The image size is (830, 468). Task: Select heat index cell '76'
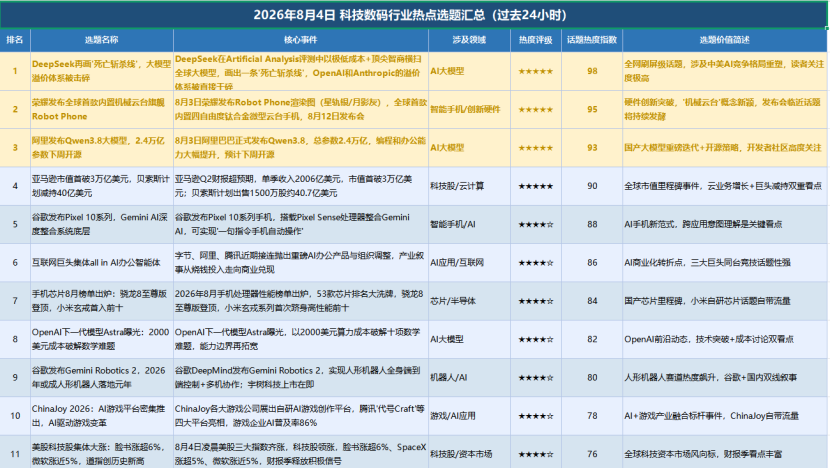point(592,452)
